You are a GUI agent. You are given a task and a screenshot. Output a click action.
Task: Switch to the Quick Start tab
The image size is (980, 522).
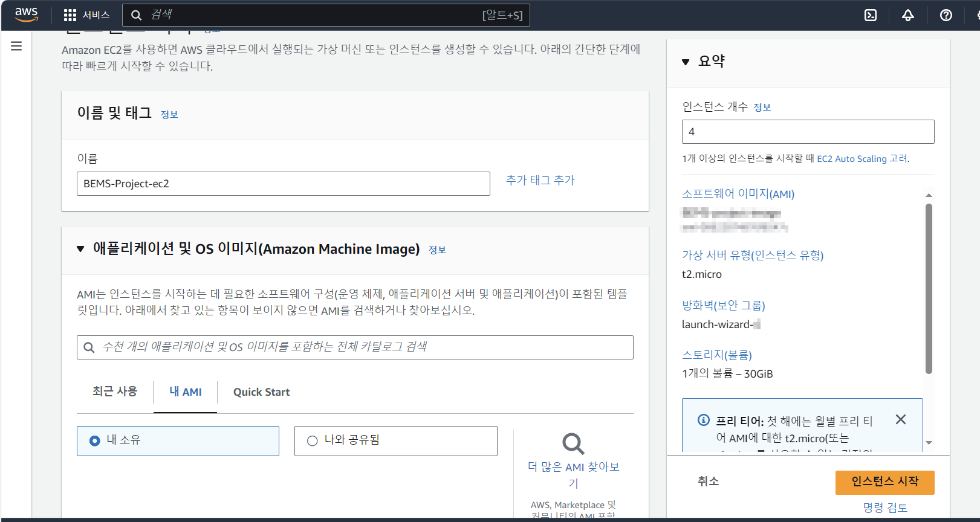click(261, 392)
